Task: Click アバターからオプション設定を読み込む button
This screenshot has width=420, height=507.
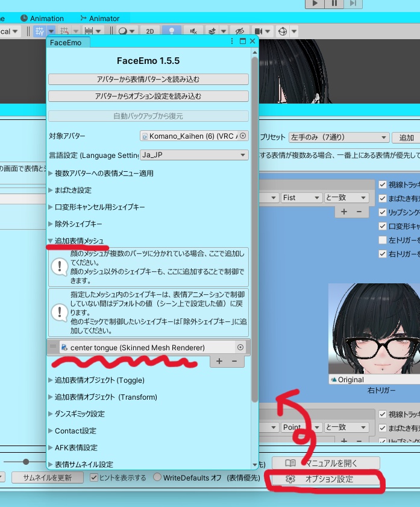Action: [148, 96]
